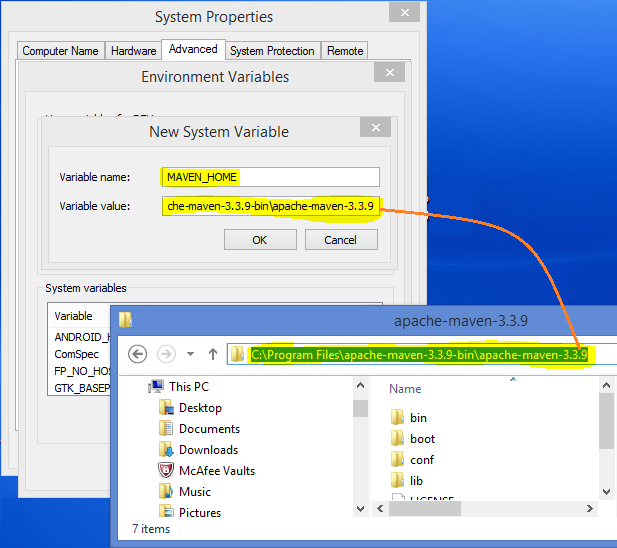This screenshot has height=548, width=617.
Task: Go forward in the Explorer window
Action: point(166,354)
